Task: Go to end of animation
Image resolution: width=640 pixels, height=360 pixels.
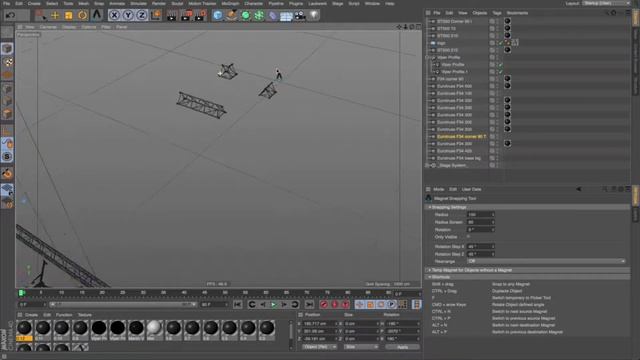Action: [x=309, y=304]
